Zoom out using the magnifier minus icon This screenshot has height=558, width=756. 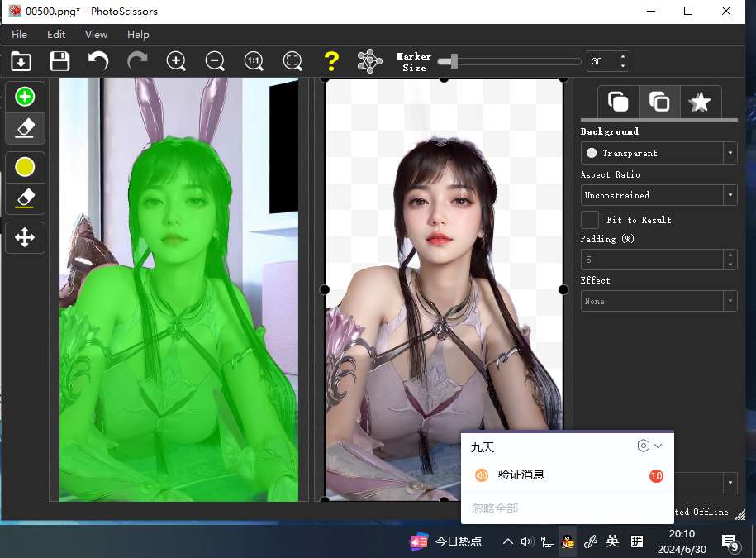(x=215, y=61)
